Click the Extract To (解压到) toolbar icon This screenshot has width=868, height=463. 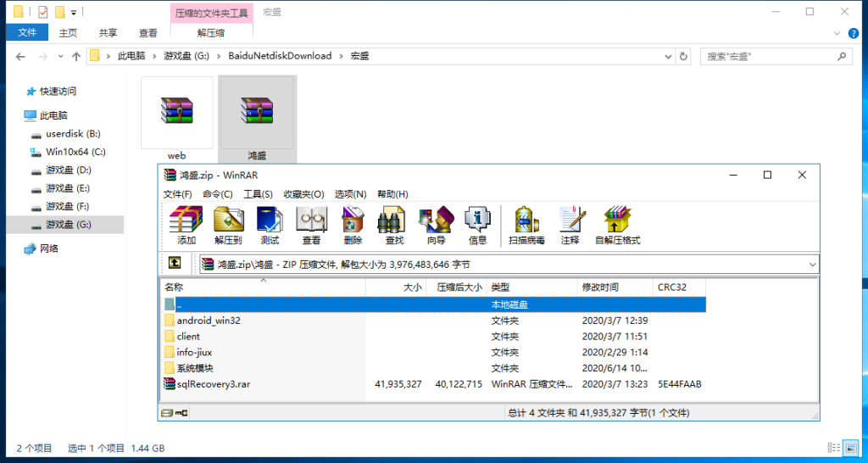click(x=228, y=226)
